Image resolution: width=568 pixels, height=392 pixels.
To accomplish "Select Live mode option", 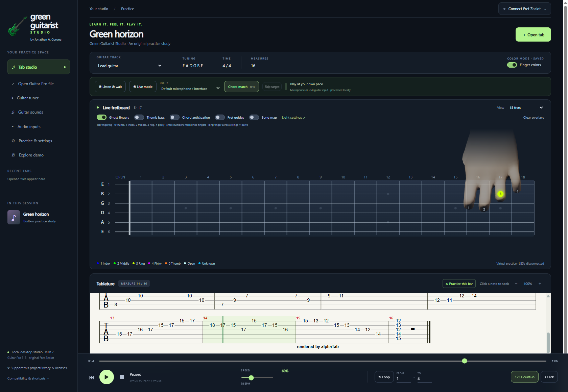I will (x=143, y=87).
